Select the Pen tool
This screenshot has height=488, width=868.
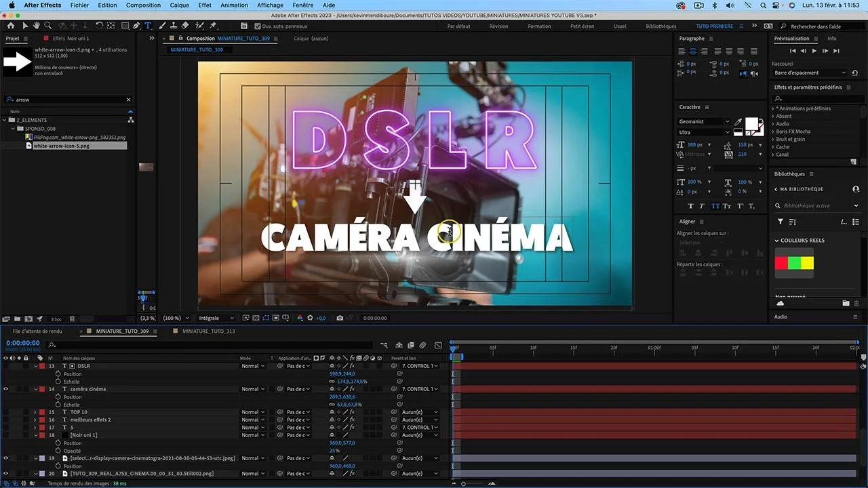point(136,26)
